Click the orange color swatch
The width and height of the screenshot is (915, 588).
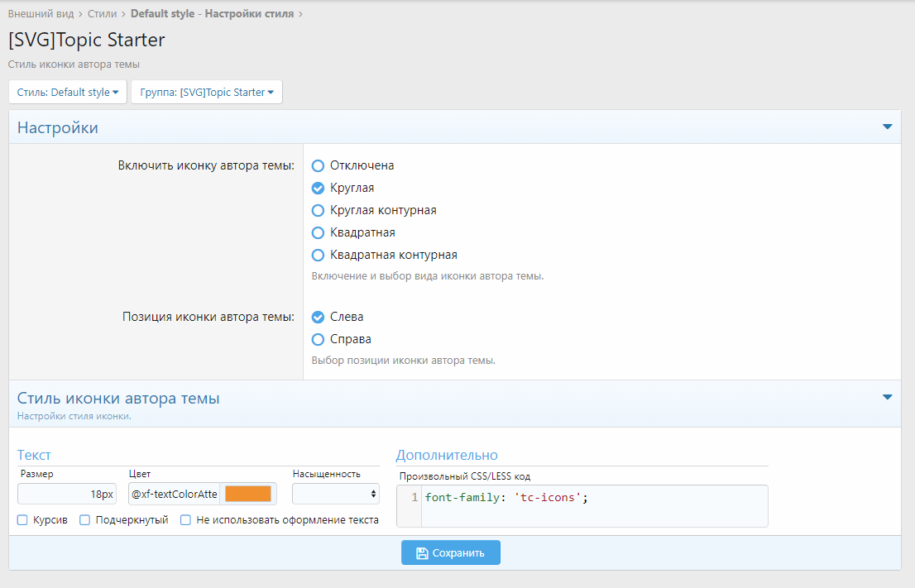coord(248,494)
